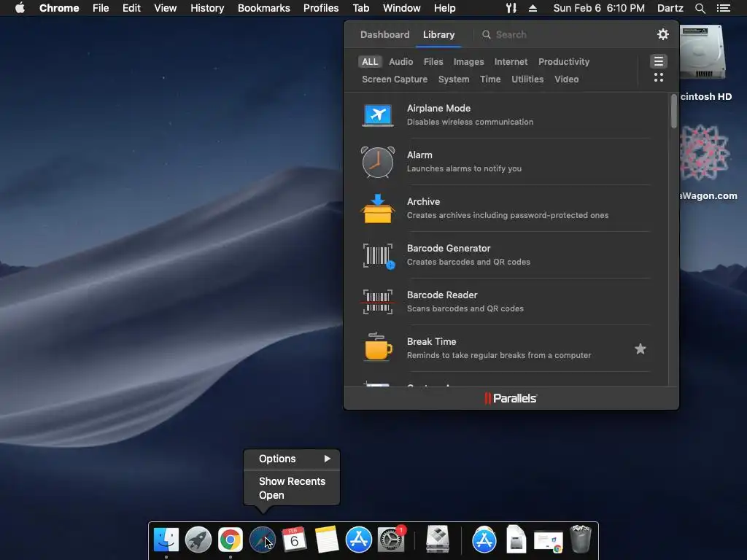This screenshot has width=747, height=560.
Task: Open Launchpad rocket in the Dock
Action: (198, 540)
